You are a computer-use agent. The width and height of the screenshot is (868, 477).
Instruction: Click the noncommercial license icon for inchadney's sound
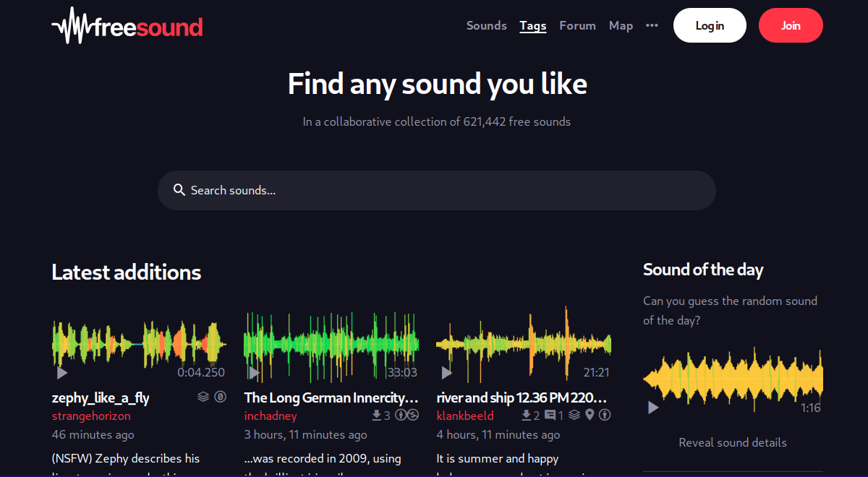[x=412, y=415]
